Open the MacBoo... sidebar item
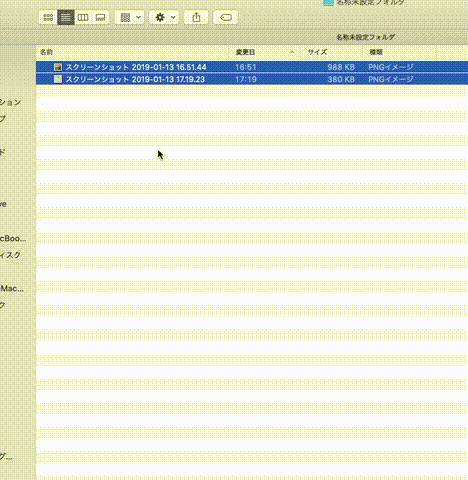 [x=13, y=238]
